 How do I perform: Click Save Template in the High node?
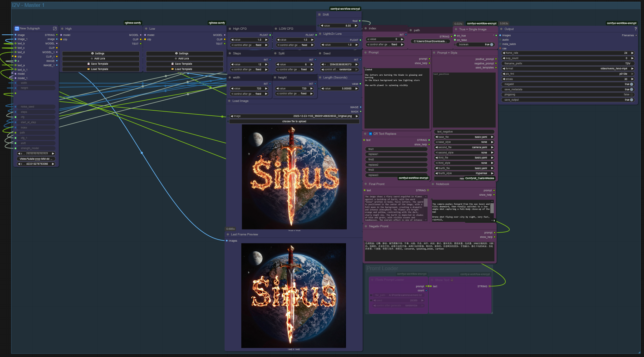click(x=101, y=64)
